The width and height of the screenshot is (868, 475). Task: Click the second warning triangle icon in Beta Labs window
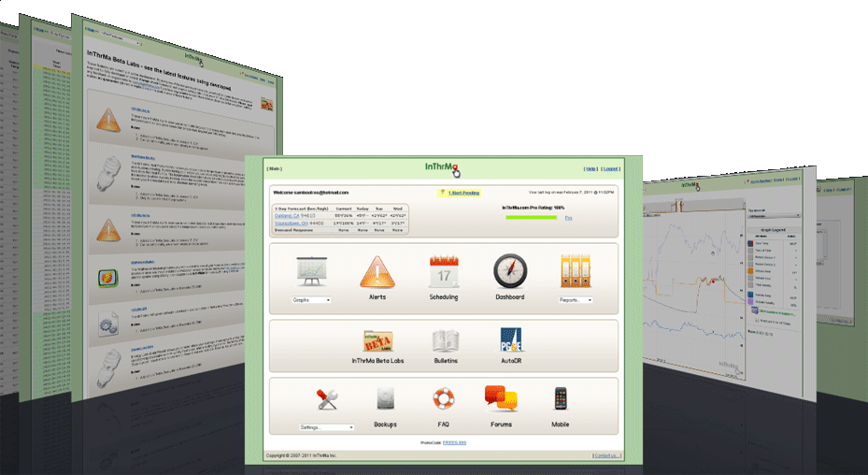click(108, 229)
